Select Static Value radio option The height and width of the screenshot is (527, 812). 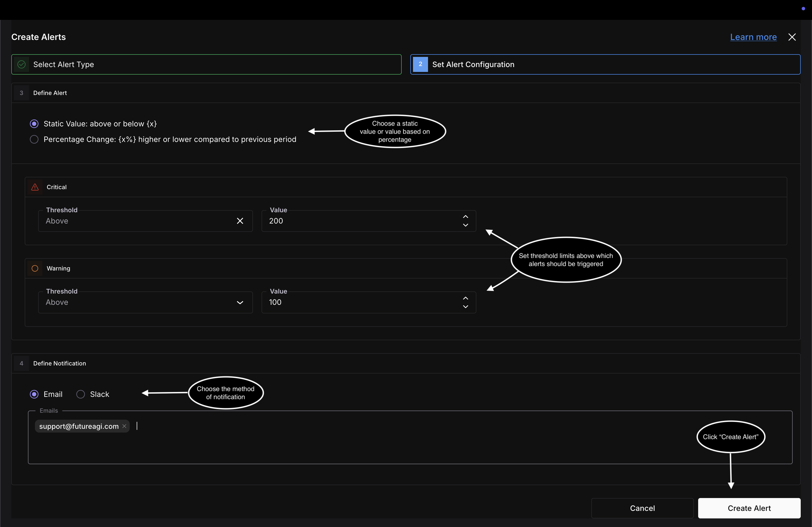34,124
